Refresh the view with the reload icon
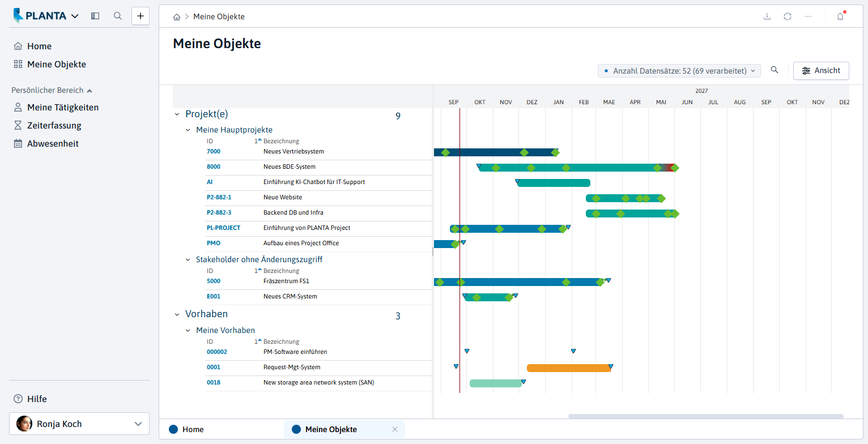This screenshot has height=444, width=868. pyautogui.click(x=788, y=16)
